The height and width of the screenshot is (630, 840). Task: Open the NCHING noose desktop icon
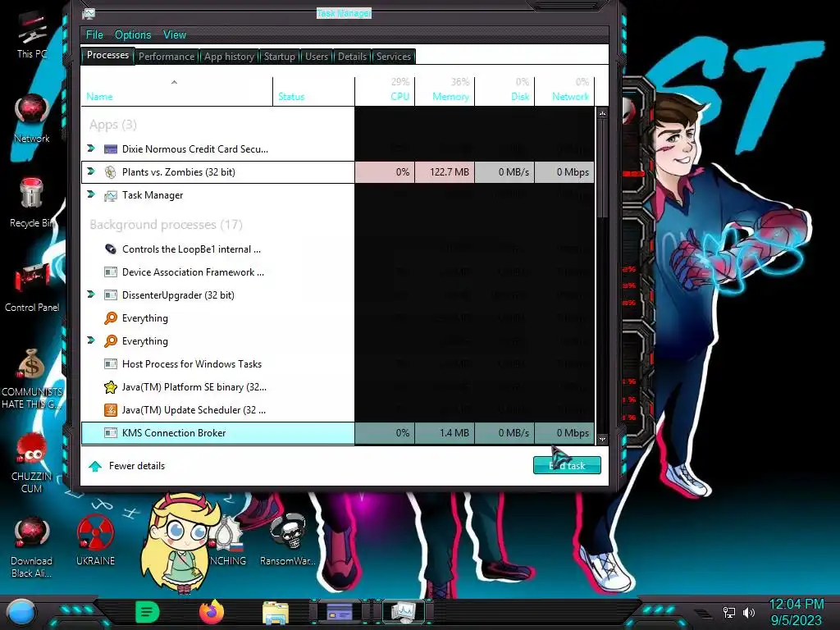click(228, 540)
